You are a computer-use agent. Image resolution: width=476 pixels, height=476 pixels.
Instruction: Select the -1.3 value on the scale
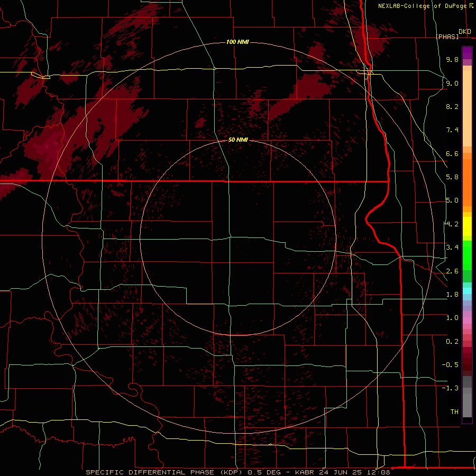450,388
